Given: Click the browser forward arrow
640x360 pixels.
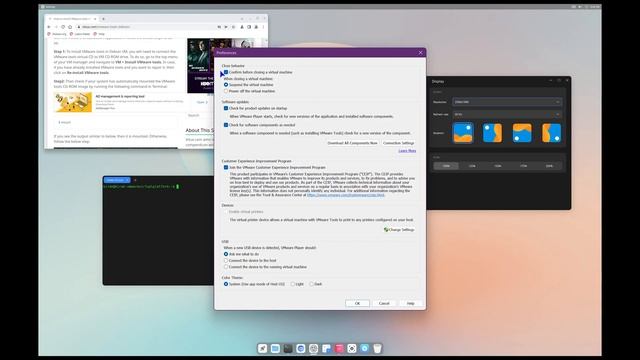Looking at the screenshot, I should pos(56,27).
